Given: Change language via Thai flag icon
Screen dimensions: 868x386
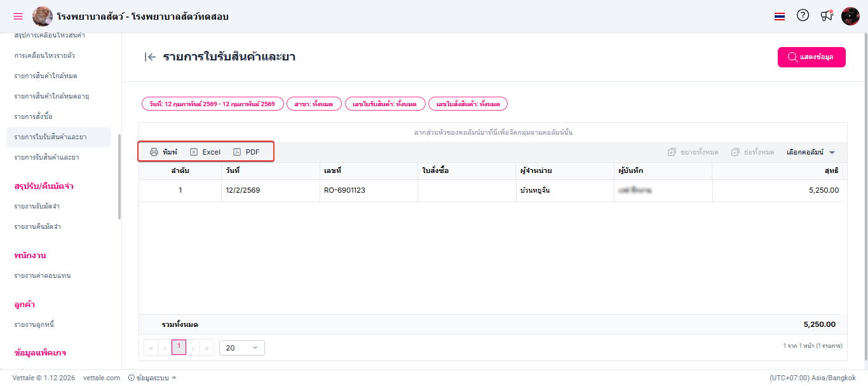Looking at the screenshot, I should point(780,17).
